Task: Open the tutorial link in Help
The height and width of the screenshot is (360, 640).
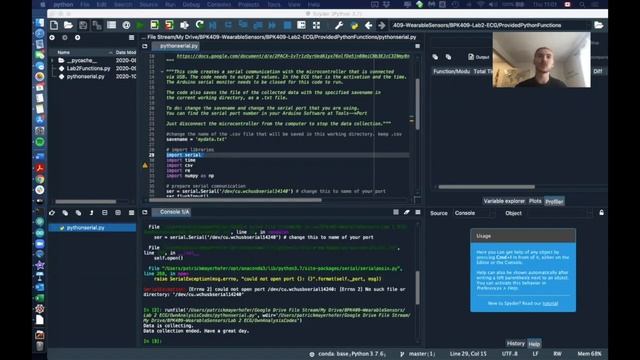Action: tap(550, 304)
